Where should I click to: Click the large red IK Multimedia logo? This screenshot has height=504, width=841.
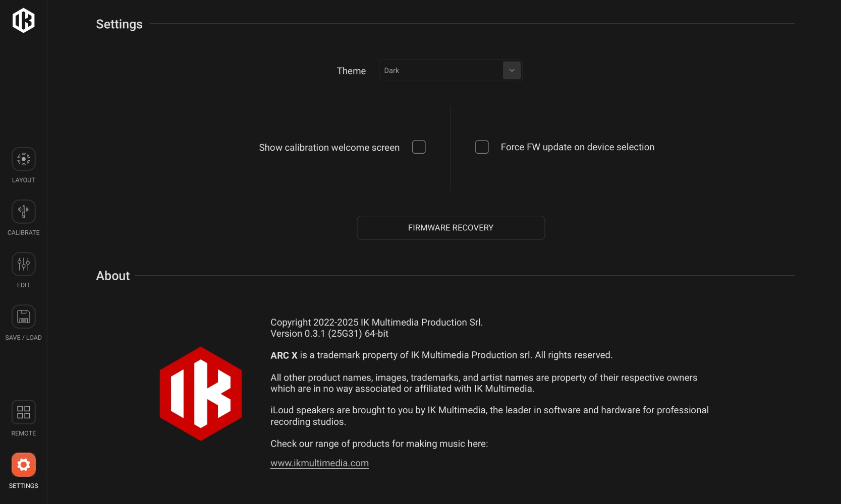(201, 394)
